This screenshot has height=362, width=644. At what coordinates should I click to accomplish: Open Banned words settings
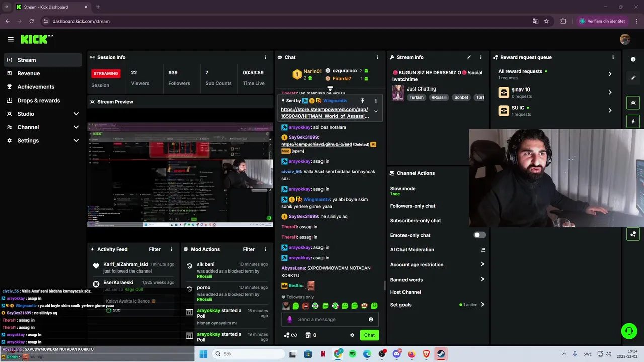tap(437, 279)
